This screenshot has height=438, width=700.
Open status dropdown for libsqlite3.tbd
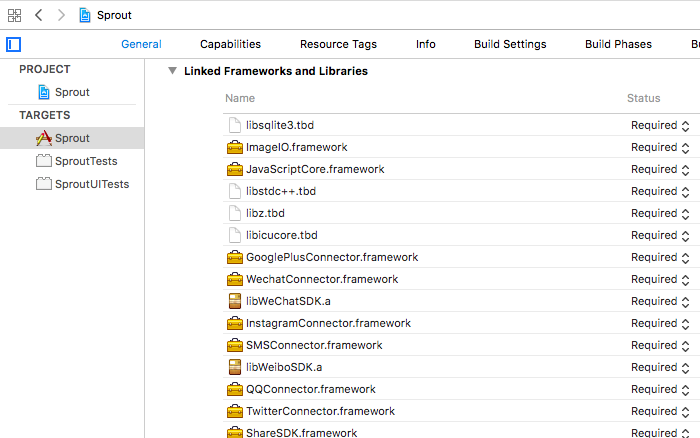660,125
